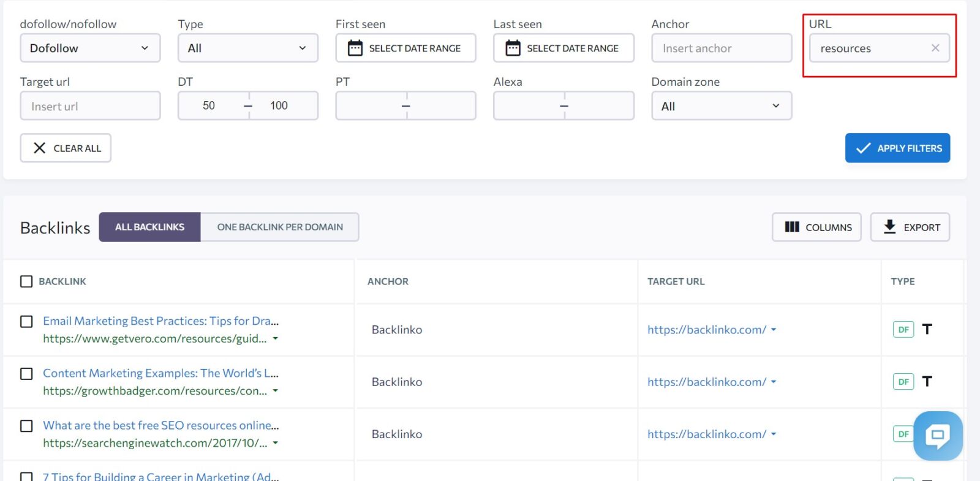Click the TARGET URL column header
The width and height of the screenshot is (980, 481).
(x=676, y=281)
